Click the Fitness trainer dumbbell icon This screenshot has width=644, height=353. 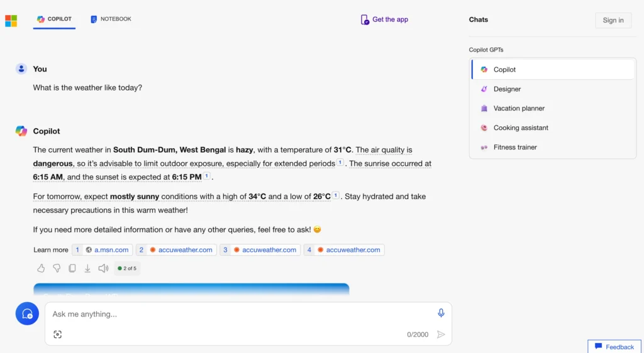pos(484,147)
